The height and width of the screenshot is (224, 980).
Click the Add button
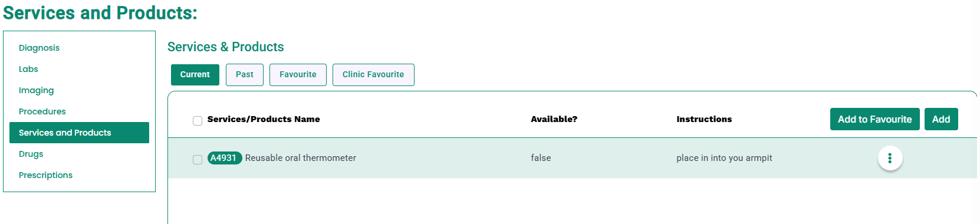point(941,119)
